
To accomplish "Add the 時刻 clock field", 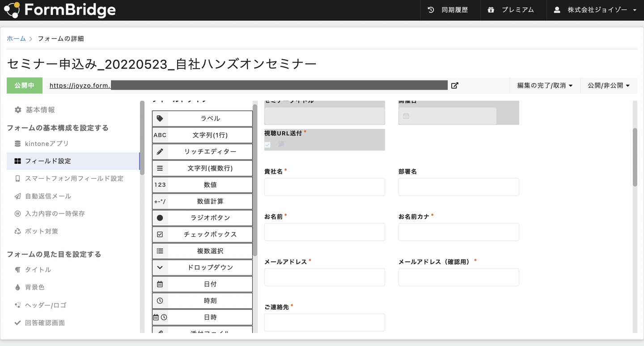I will point(202,301).
